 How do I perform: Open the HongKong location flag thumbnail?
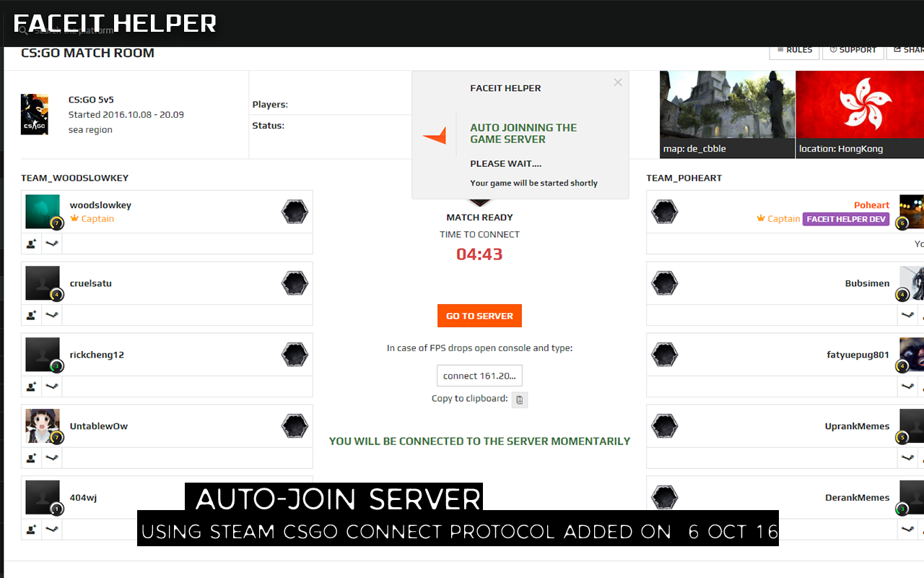point(860,114)
